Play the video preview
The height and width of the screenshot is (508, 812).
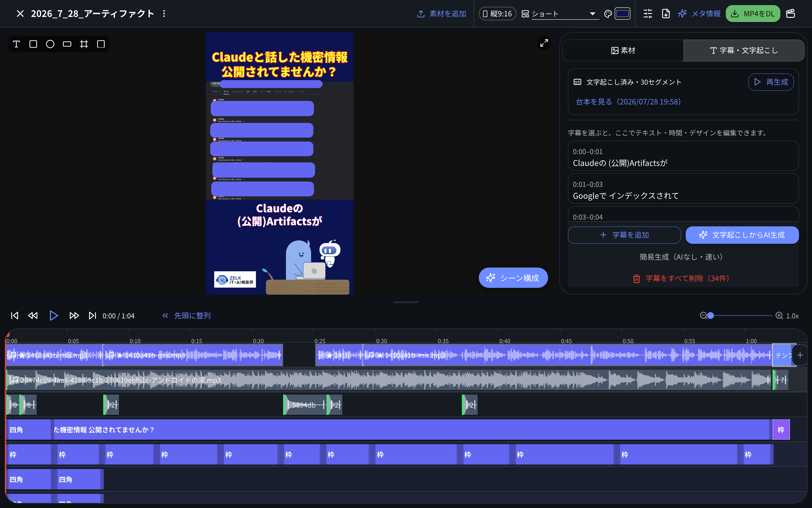click(54, 316)
